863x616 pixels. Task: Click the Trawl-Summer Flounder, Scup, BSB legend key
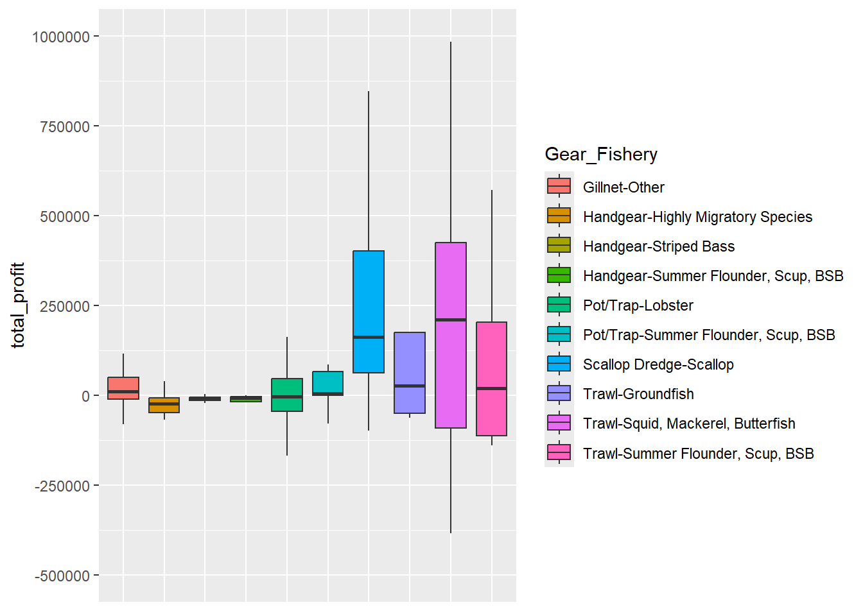pos(559,453)
